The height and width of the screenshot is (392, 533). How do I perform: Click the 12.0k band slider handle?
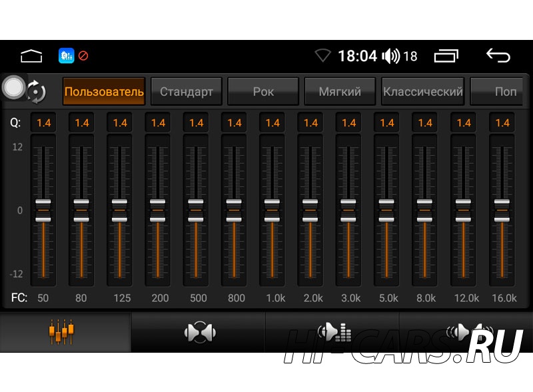pyautogui.click(x=463, y=210)
